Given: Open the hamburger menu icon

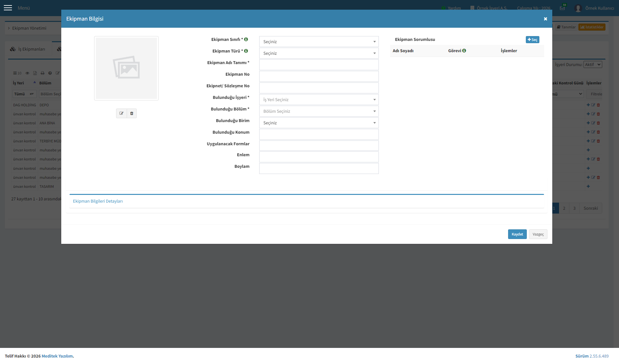Looking at the screenshot, I should pos(8,8).
